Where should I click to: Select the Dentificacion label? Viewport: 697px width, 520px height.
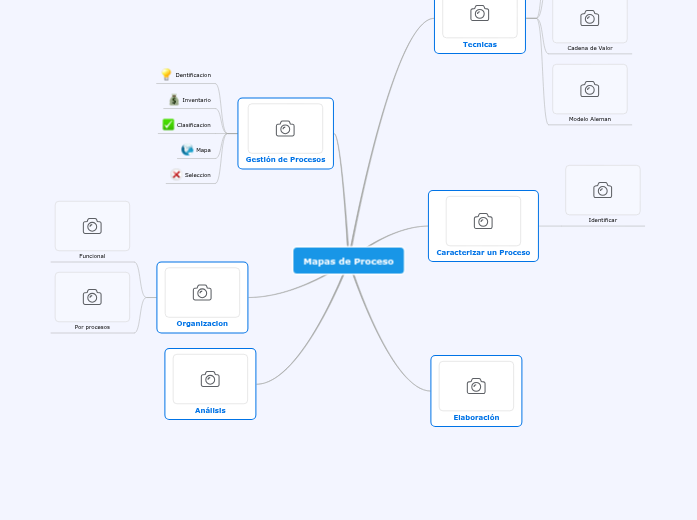(193, 75)
